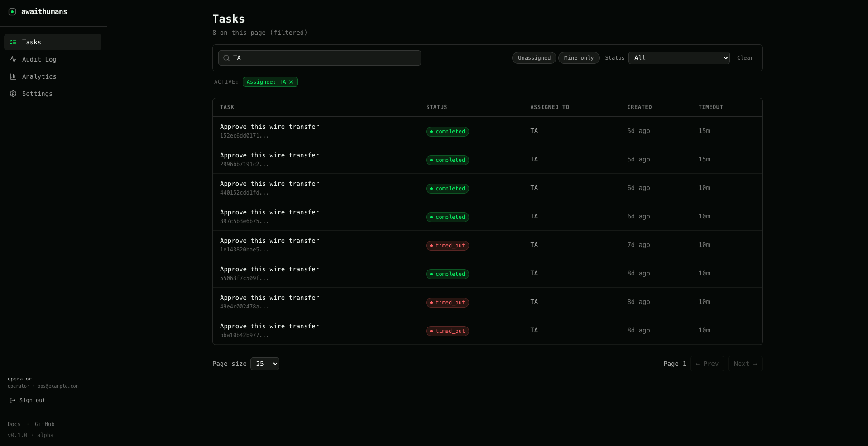Image resolution: width=868 pixels, height=446 pixels.
Task: Click the awaithumans logo icon
Action: pyautogui.click(x=12, y=12)
